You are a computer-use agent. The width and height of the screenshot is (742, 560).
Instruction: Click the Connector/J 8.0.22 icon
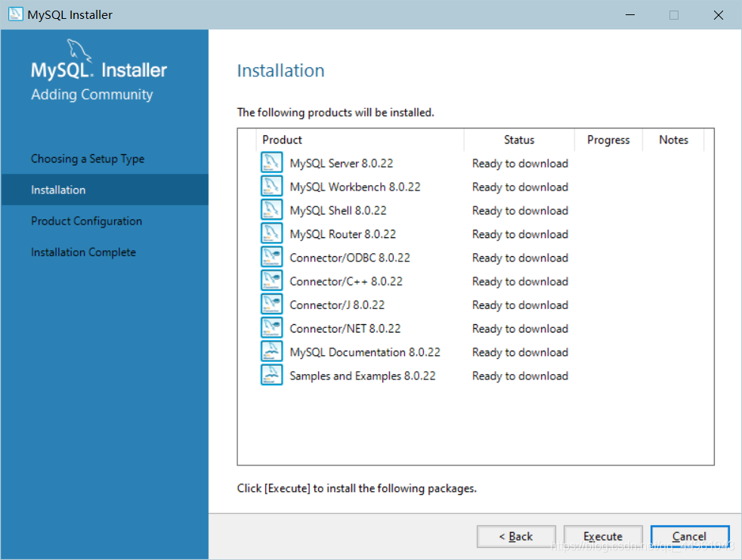[x=271, y=305]
